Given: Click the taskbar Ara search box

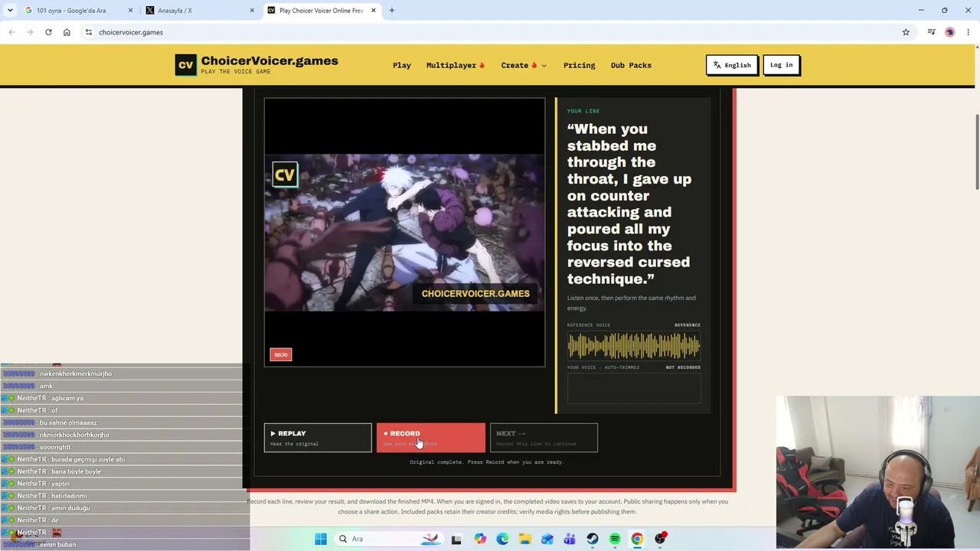Looking at the screenshot, I should coord(389,539).
